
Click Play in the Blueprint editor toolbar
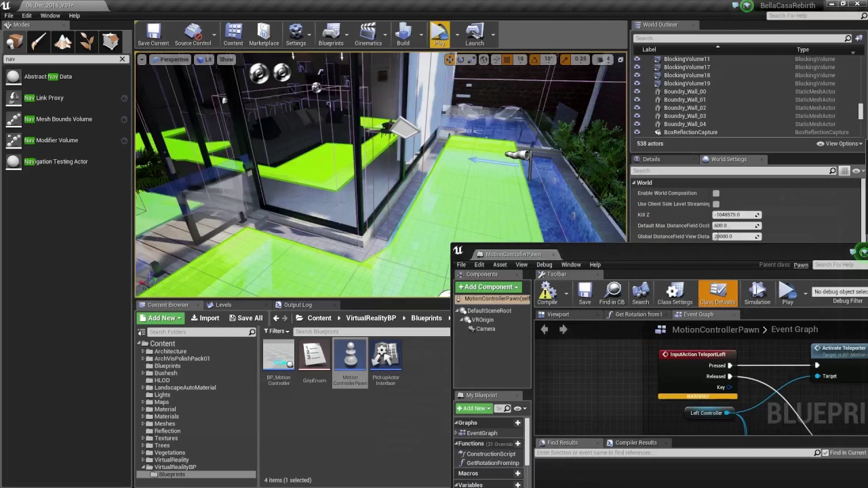click(787, 294)
